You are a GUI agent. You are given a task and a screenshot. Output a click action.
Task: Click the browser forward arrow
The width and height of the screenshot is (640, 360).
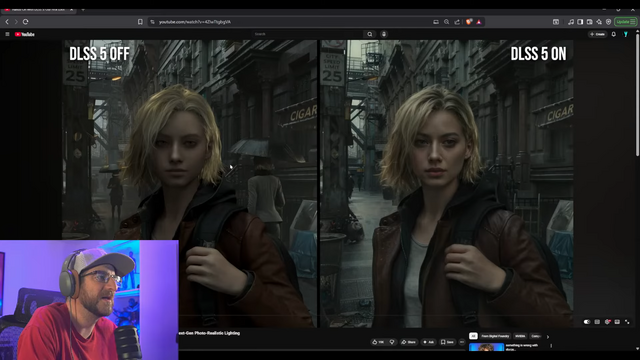(16, 22)
